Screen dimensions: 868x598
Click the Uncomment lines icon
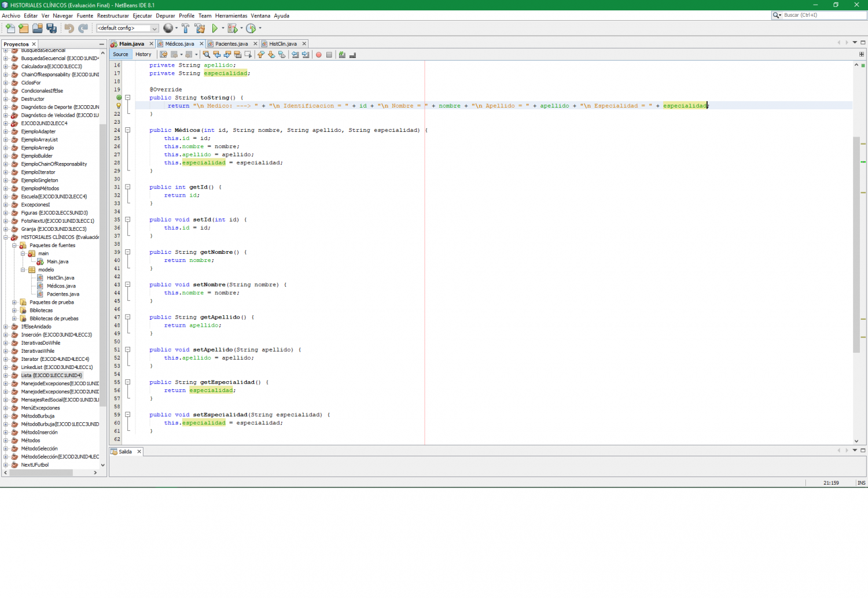(352, 54)
